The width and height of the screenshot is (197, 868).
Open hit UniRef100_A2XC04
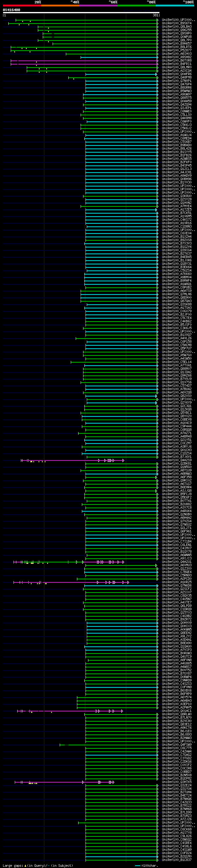[176, 71]
